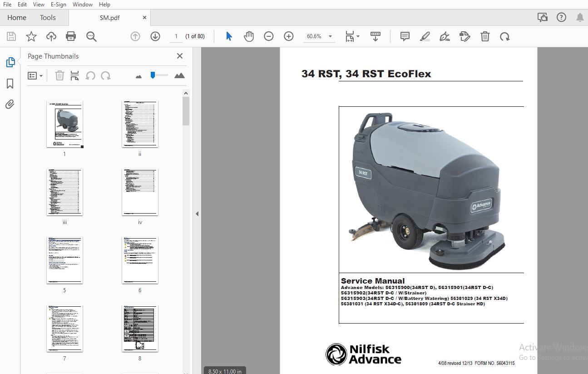
Task: Select the SM.pdf document tab
Action: [109, 18]
